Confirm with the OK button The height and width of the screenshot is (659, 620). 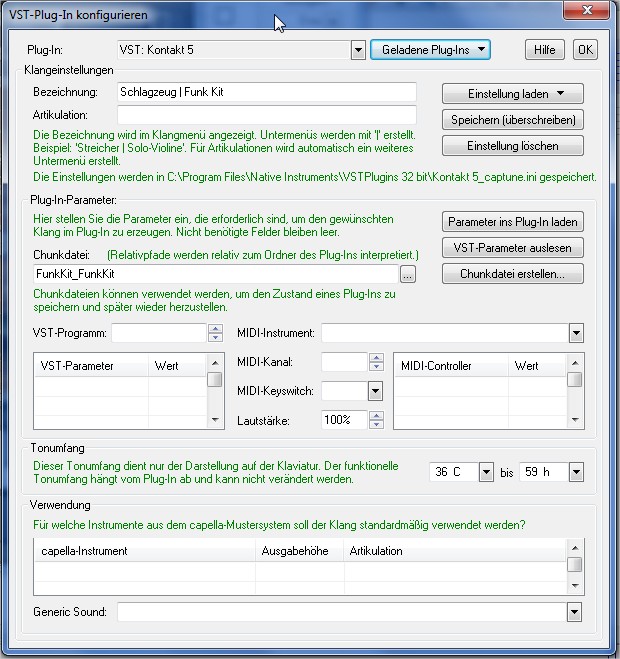click(x=584, y=49)
